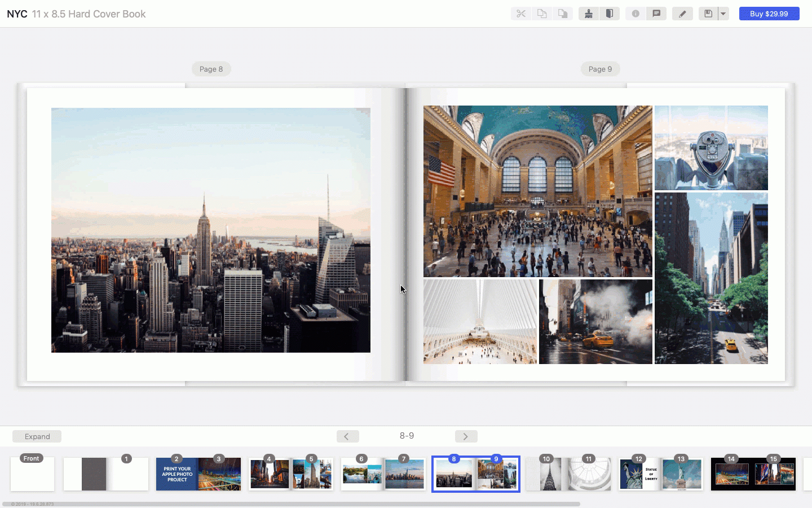Select the binoculars viewer photo
The width and height of the screenshot is (812, 508).
pyautogui.click(x=711, y=148)
